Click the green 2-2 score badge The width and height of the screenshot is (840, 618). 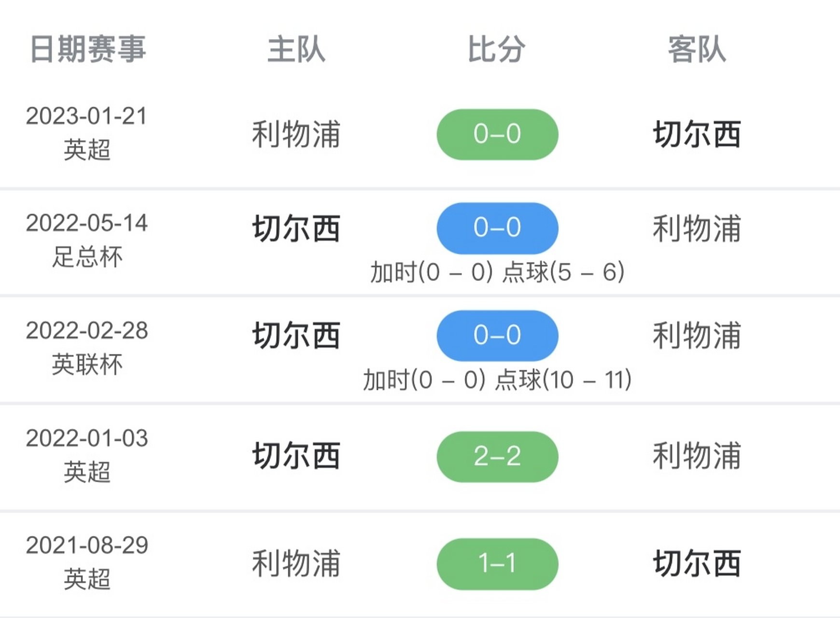coord(497,456)
